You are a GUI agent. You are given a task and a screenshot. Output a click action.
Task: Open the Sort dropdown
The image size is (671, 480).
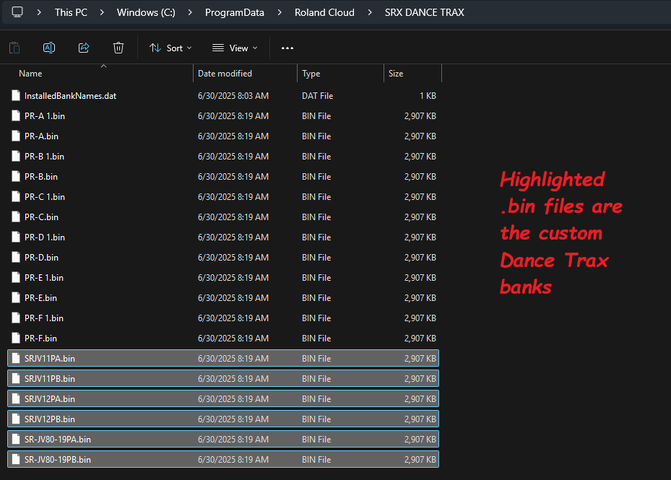[170, 48]
